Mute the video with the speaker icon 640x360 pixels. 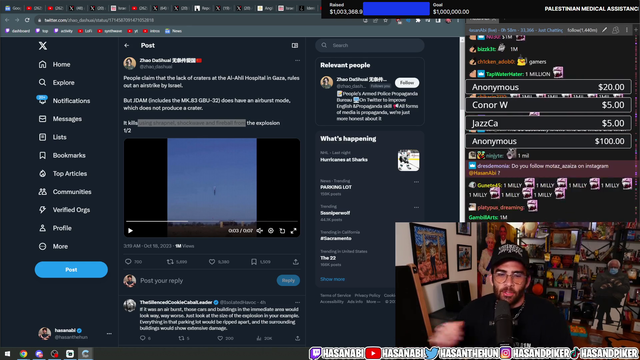tap(260, 231)
